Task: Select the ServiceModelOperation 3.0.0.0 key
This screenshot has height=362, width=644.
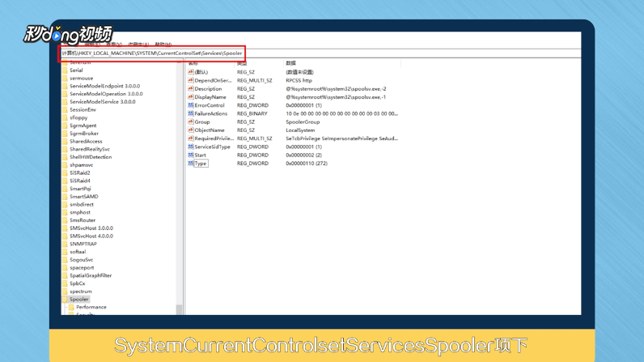Action: coord(106,94)
